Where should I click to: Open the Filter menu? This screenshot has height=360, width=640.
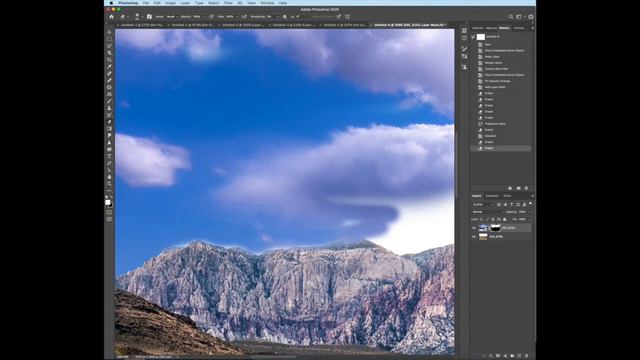(x=228, y=3)
